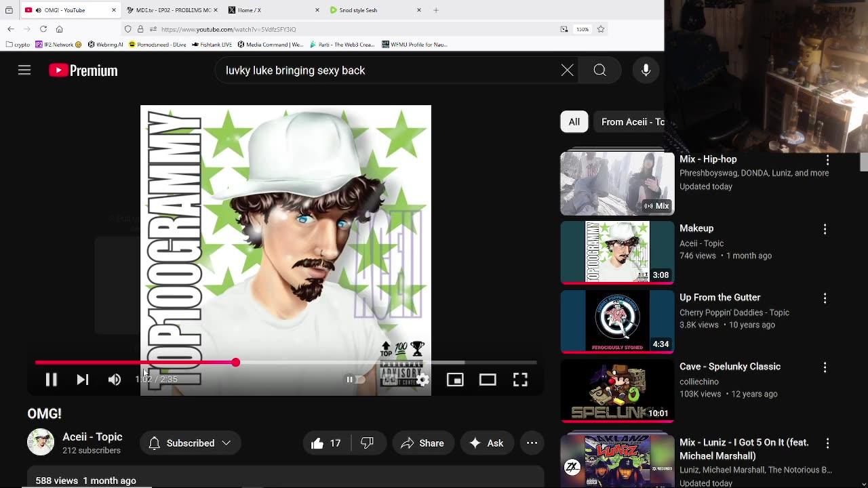Mute tab via speaker icon on YouTube tab
Screen dimensions: 868x488
point(38,10)
